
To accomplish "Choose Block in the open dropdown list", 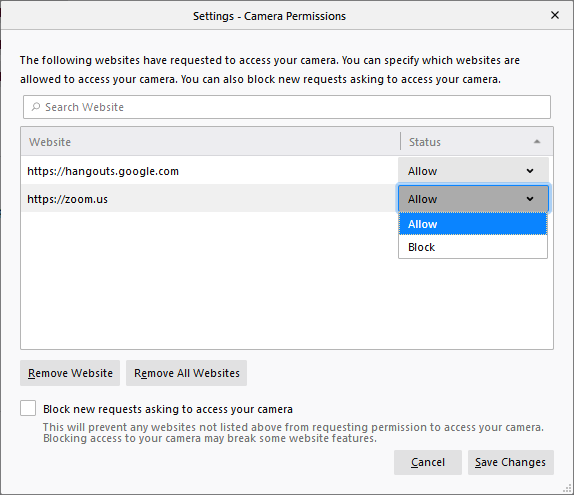I will [473, 247].
